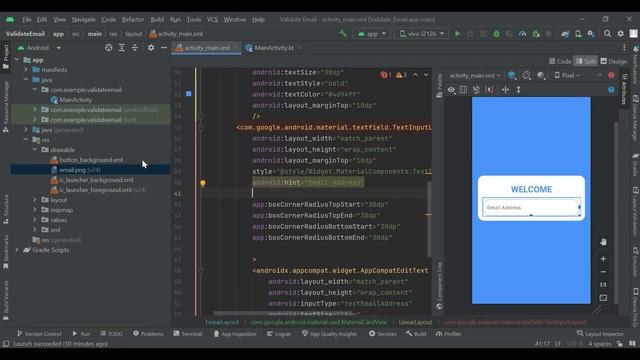
Task: Click the Make Project hammer icon
Action: click(x=343, y=34)
